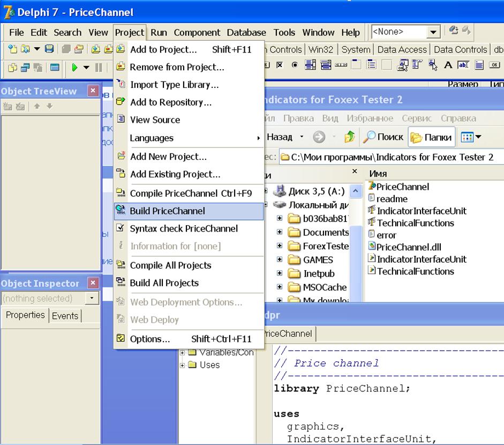Select the Label 'A' component icon
The height and width of the screenshot is (445, 504).
point(448,65)
